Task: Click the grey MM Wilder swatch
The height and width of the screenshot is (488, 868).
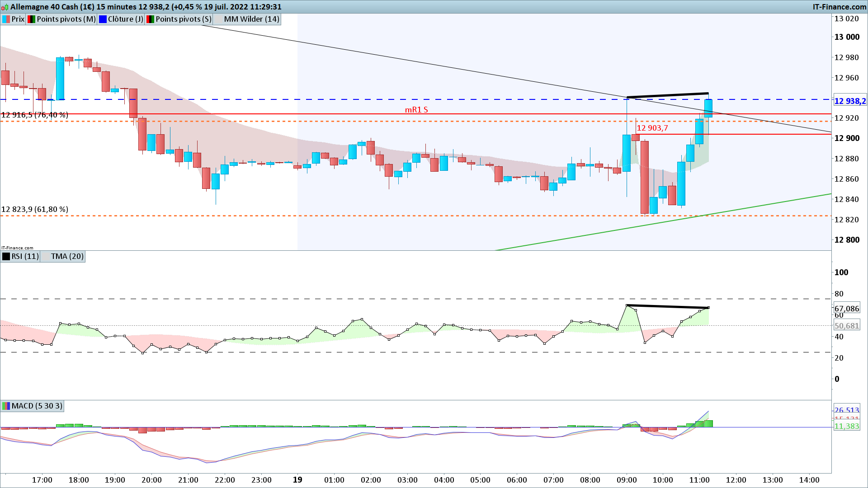Action: [218, 19]
